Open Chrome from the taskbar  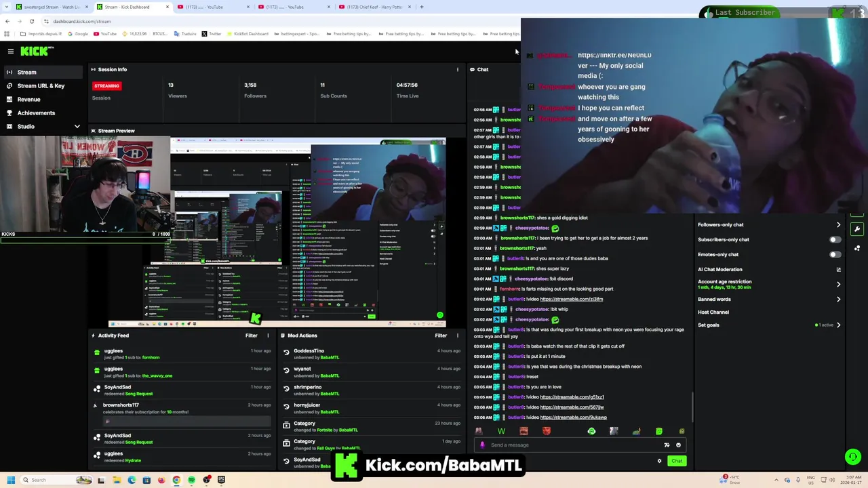pyautogui.click(x=176, y=480)
